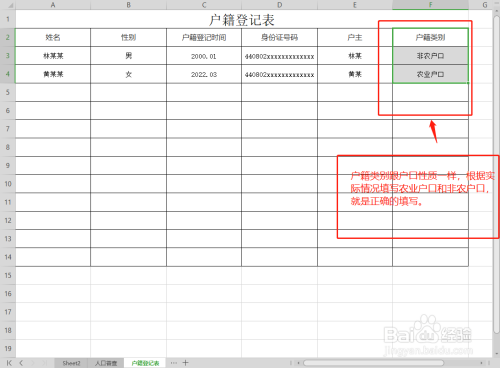The image size is (500, 368).
Task: Select the cell containing 男
Action: 128,56
